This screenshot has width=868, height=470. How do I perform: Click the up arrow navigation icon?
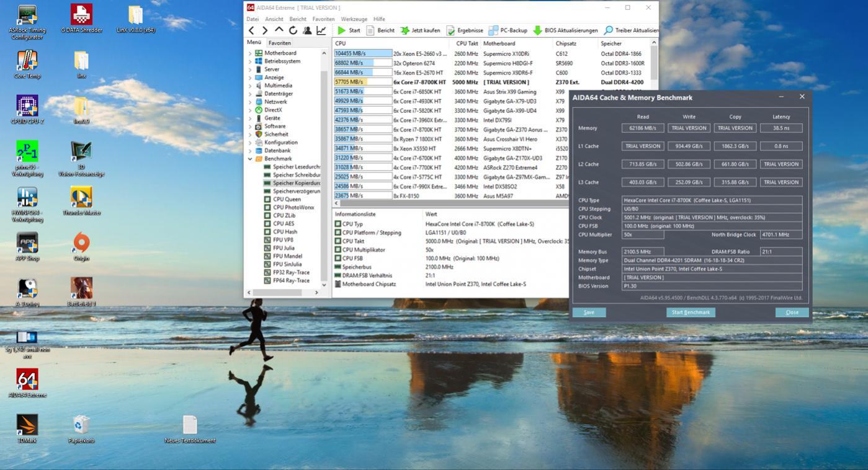point(279,30)
